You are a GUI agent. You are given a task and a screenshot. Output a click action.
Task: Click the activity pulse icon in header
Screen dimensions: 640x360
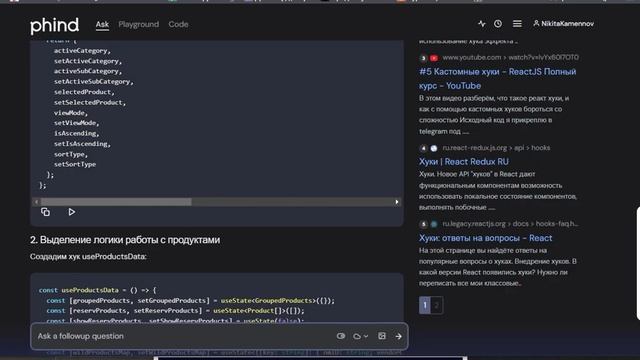coord(482,24)
